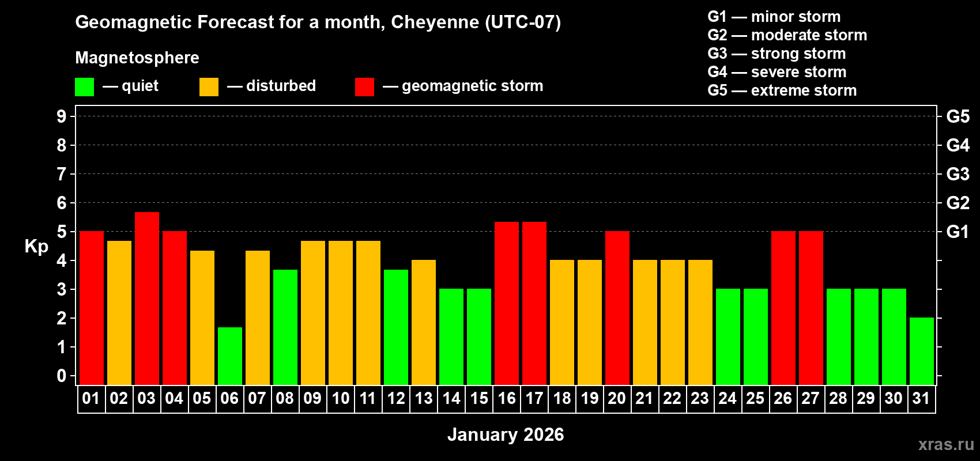The image size is (980, 461).
Task: Click Kp value 5 on left axis
Action: (62, 232)
